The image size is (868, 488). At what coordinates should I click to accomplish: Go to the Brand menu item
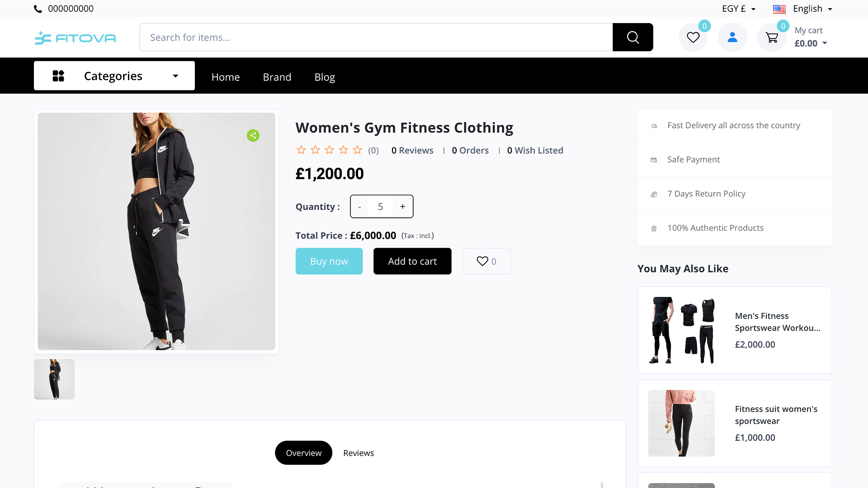[277, 77]
